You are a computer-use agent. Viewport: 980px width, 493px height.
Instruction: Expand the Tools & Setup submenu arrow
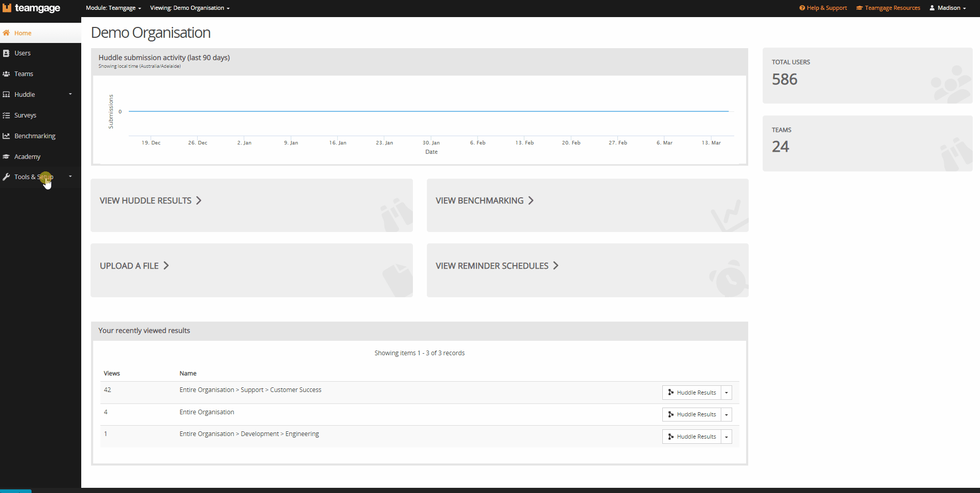[70, 177]
